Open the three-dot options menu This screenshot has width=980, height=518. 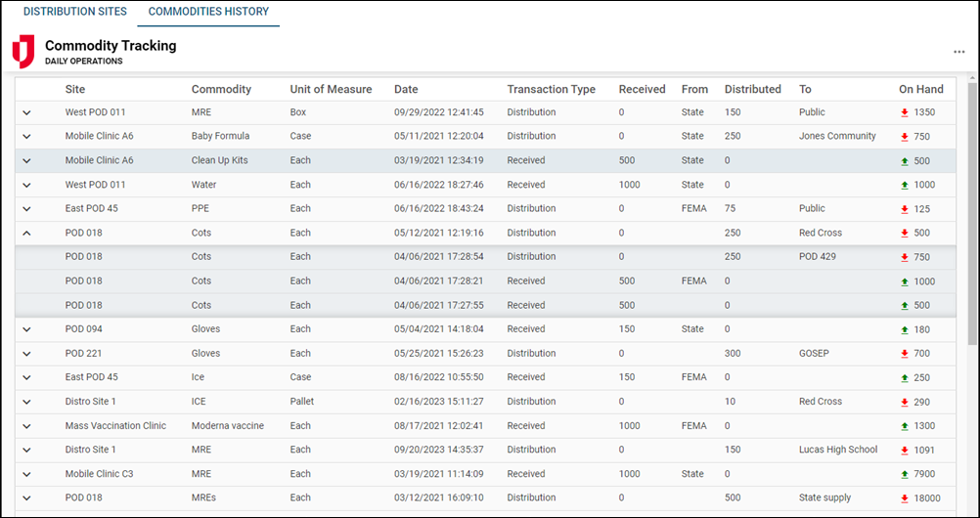tap(958, 53)
